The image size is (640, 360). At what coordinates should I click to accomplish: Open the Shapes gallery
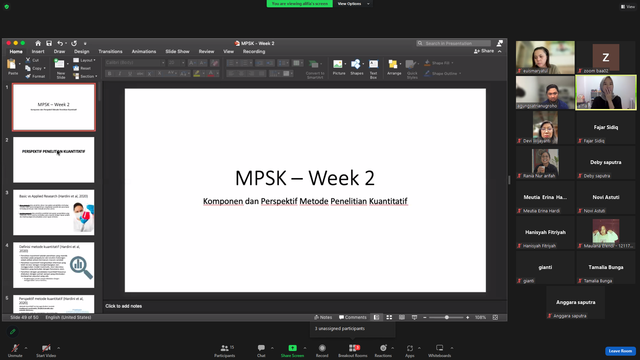pyautogui.click(x=356, y=67)
